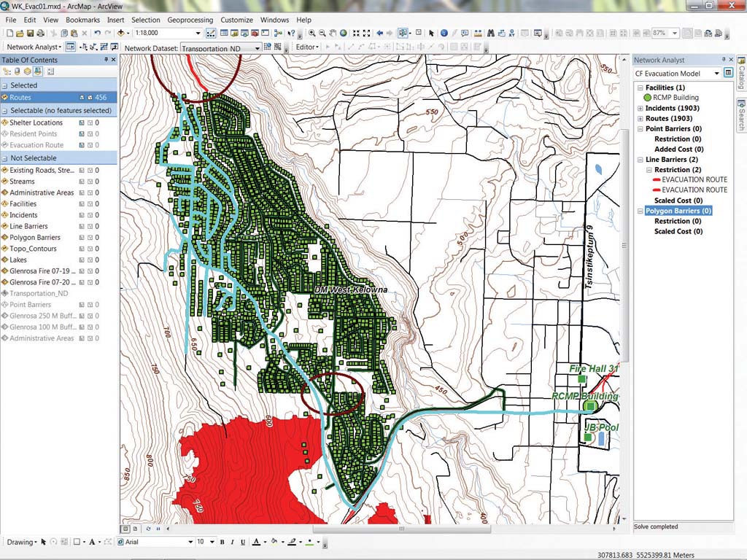747x560 pixels.
Task: Click the Editor dropdown button
Action: click(307, 47)
